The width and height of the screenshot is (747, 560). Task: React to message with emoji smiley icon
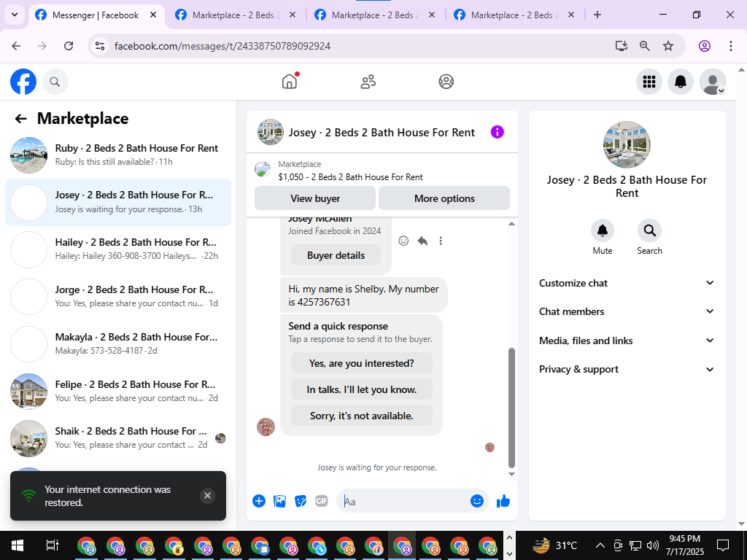pyautogui.click(x=403, y=241)
